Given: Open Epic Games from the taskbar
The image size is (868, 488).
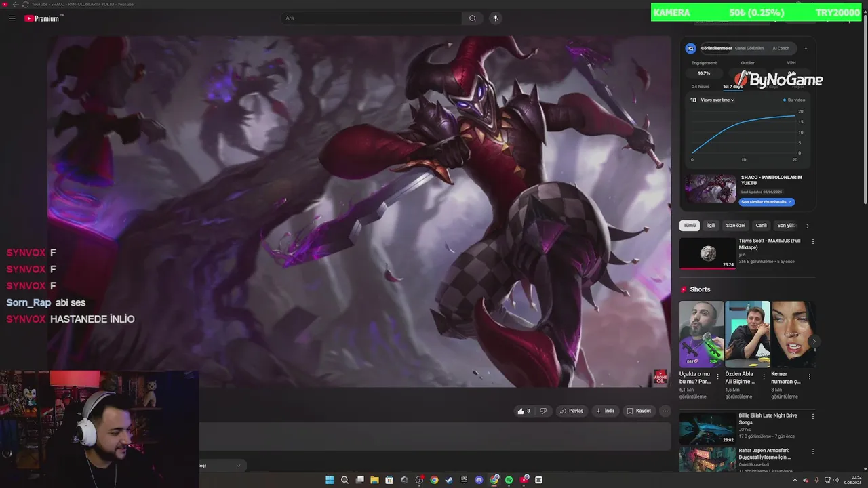Looking at the screenshot, I should pyautogui.click(x=464, y=480).
